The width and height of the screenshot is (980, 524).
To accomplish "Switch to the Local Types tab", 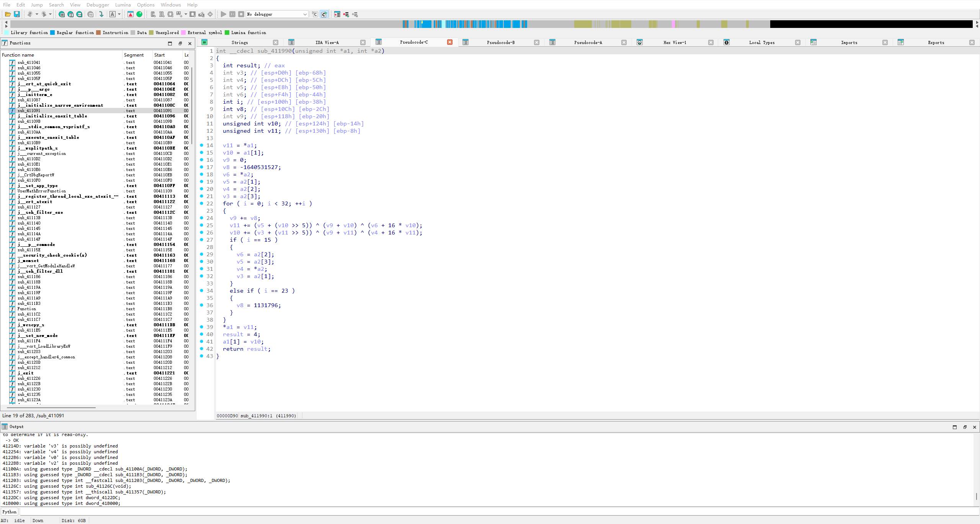I will [762, 42].
